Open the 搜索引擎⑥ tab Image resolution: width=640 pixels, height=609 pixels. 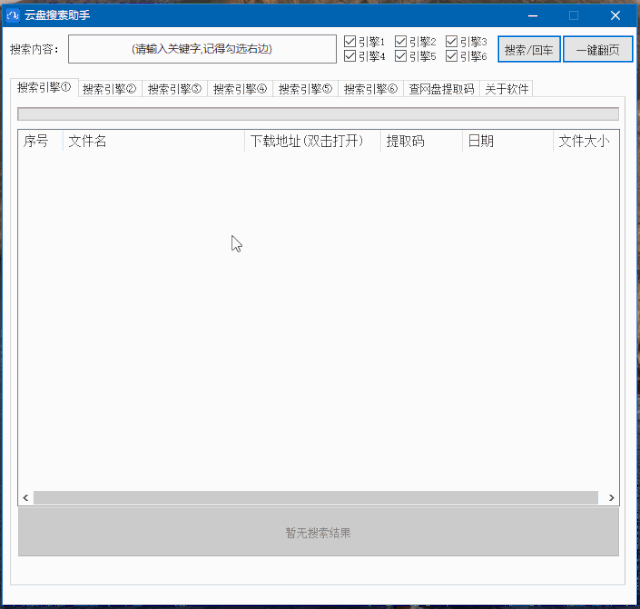point(371,89)
